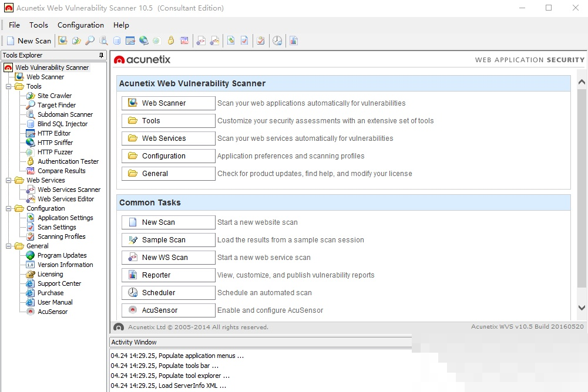
Task: Open the Tools menu
Action: pos(39,25)
